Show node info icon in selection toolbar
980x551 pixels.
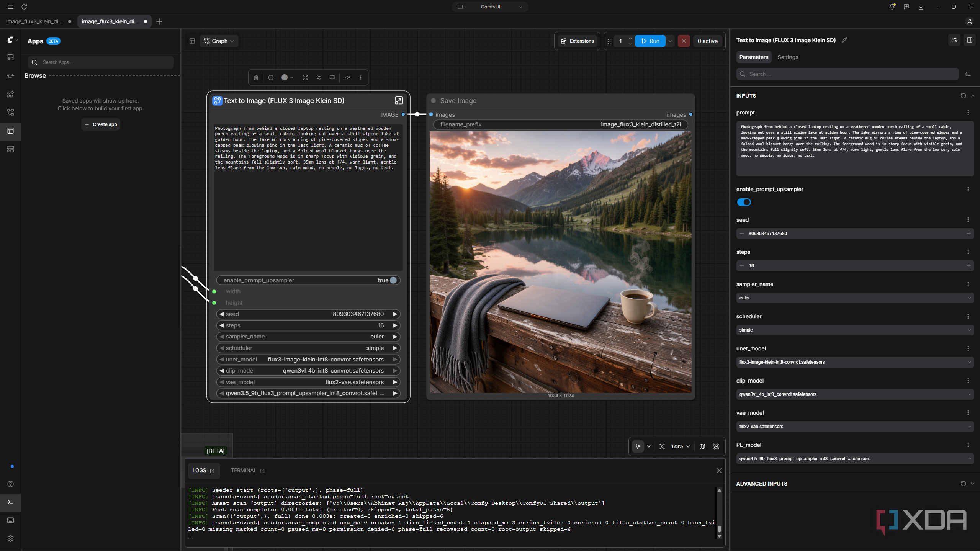[271, 77]
